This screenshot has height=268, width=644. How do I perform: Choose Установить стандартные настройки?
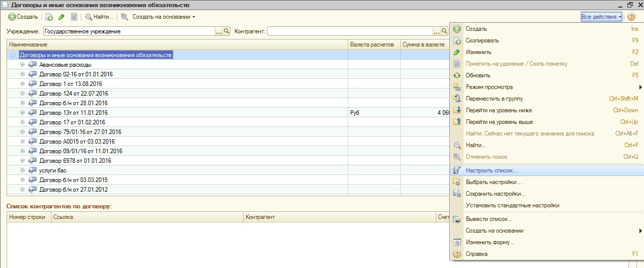pyautogui.click(x=546, y=205)
